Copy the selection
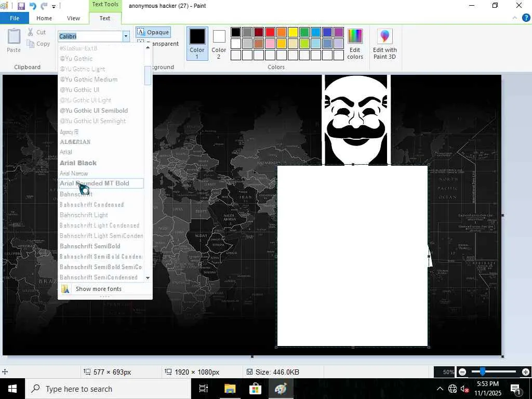532x399 pixels. point(38,44)
